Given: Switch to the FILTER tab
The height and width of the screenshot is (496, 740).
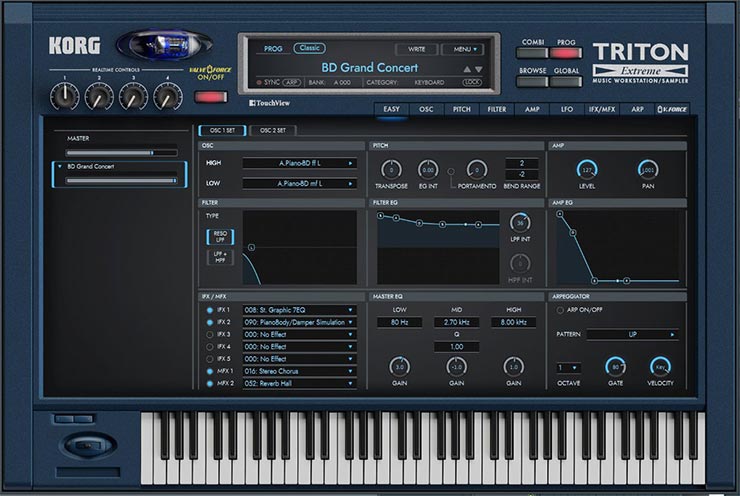Looking at the screenshot, I should [x=496, y=109].
